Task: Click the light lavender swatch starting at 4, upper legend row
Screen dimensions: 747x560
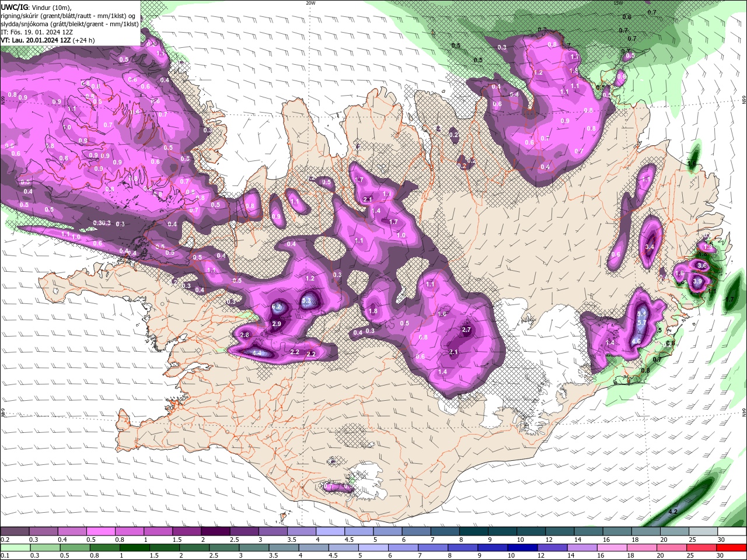Action: click(331, 531)
